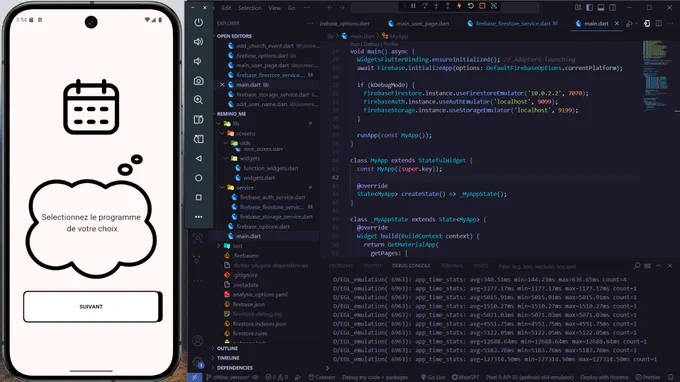680x382 pixels.
Task: Collapse the widgets folder
Action: click(x=249, y=159)
